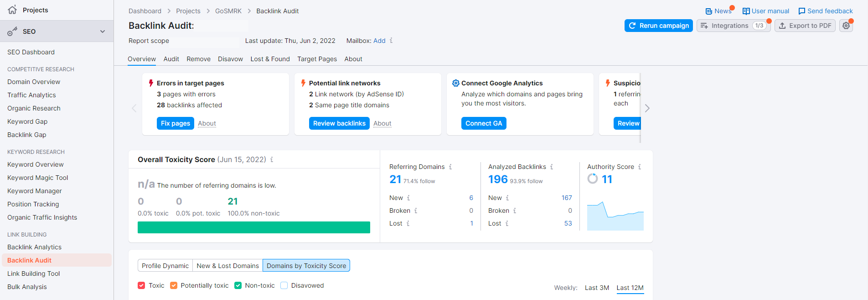Click info icon next to Analyzed Backlinks New

click(507, 198)
